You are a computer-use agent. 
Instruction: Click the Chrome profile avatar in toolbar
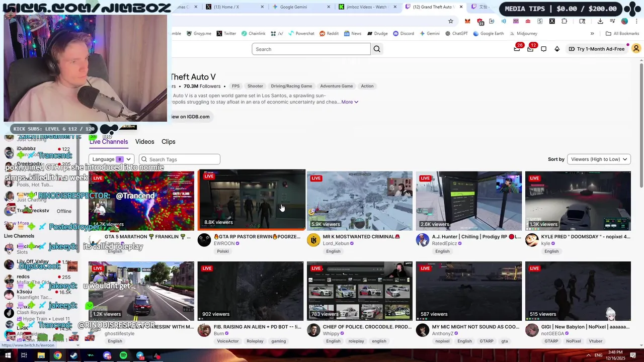(624, 21)
